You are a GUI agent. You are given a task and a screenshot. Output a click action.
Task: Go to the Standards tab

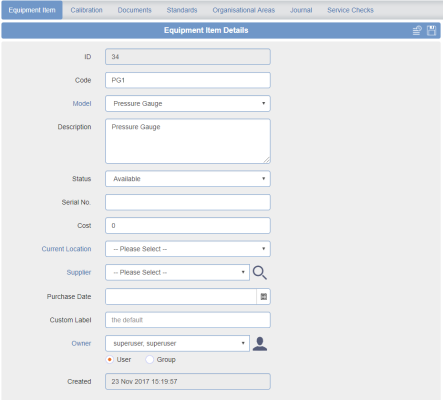point(182,10)
